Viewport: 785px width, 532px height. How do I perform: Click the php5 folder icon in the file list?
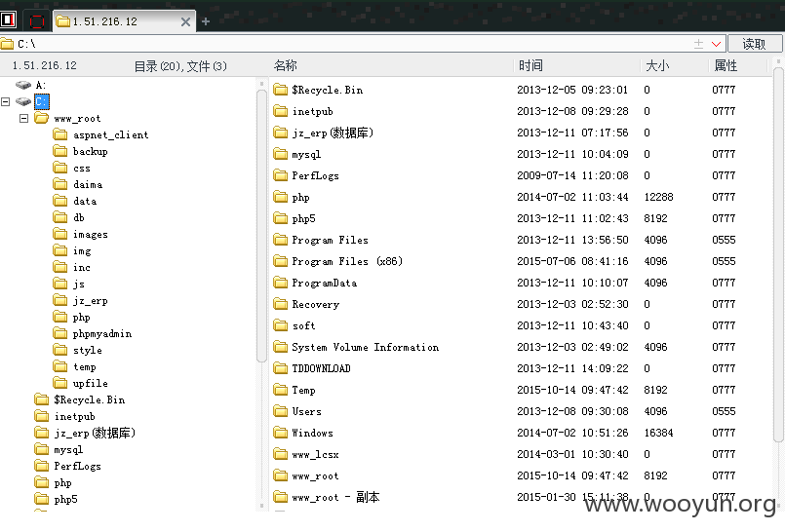(x=281, y=218)
